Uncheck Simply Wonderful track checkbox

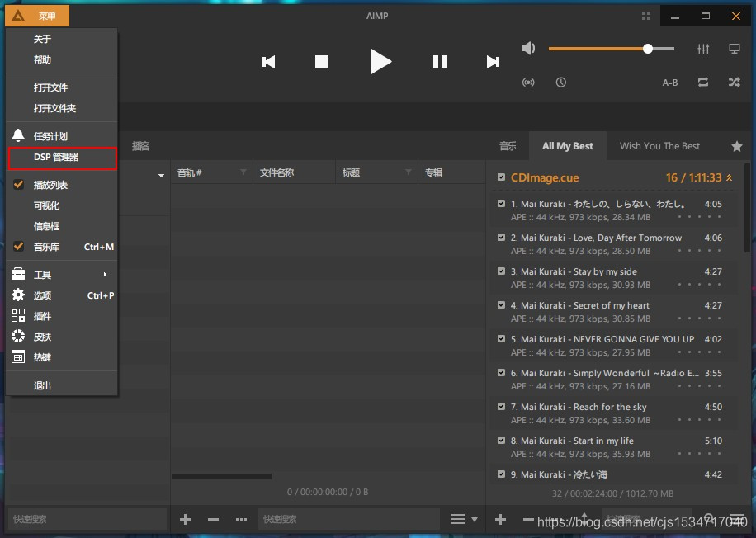point(502,373)
